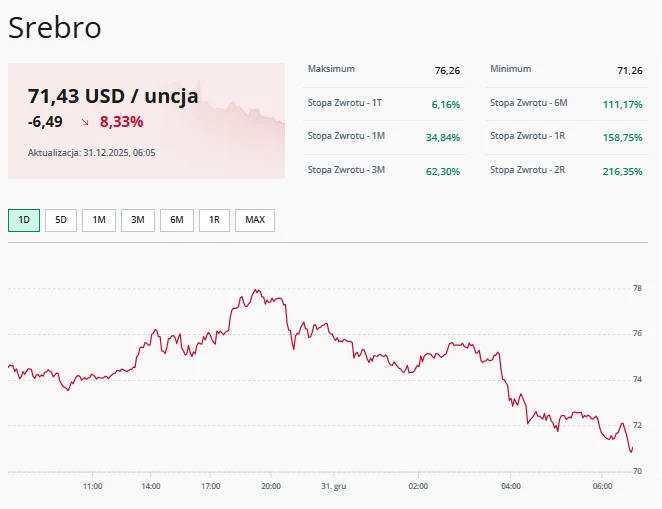Choose the 3M chart range
The height and width of the screenshot is (509, 662).
pyautogui.click(x=138, y=220)
